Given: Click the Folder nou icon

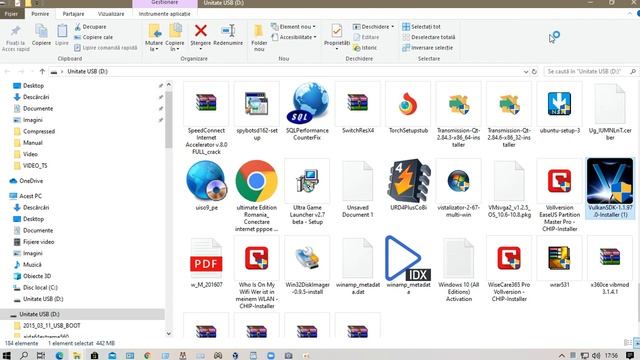Looking at the screenshot, I should pyautogui.click(x=258, y=31).
